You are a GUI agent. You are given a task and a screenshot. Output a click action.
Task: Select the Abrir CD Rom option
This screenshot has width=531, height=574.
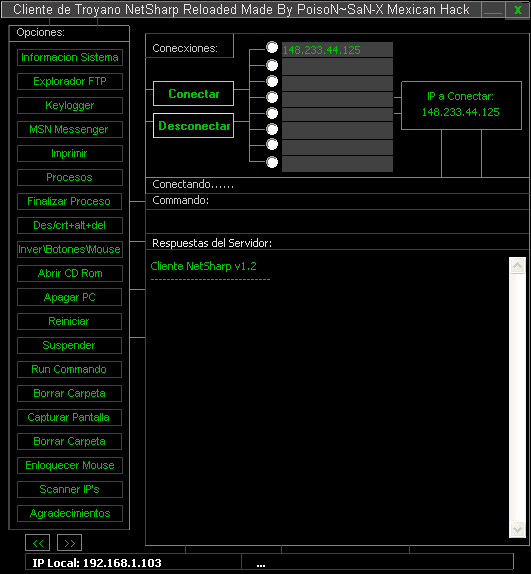70,273
